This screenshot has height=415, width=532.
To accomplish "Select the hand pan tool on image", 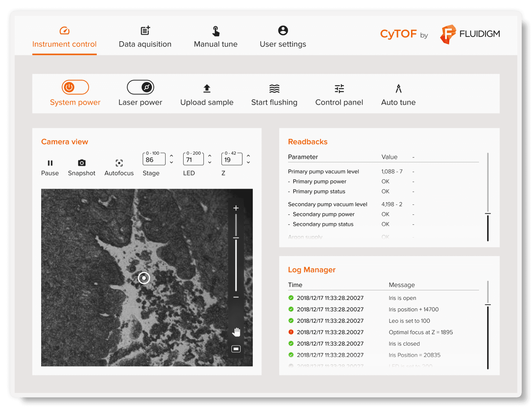I will 236,332.
